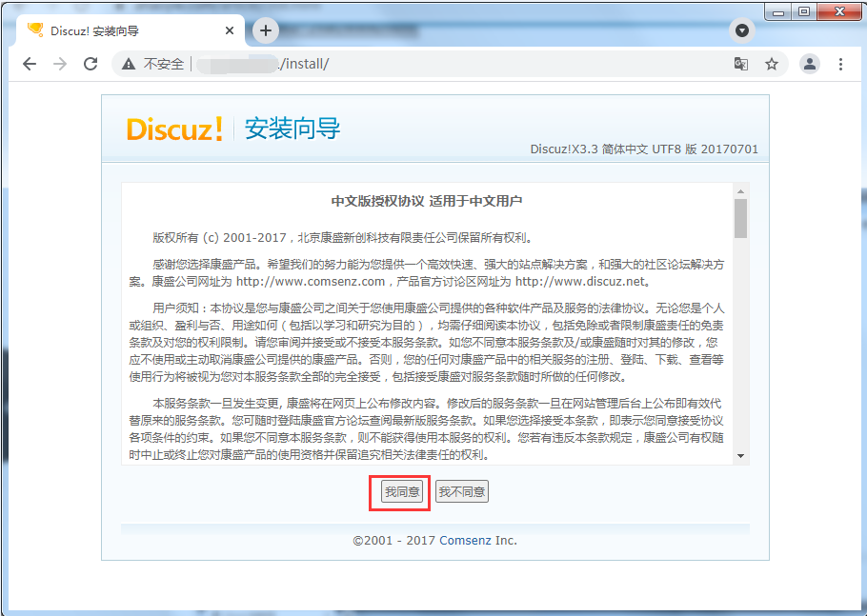Click the license agreement scrollbar thumb
867x616 pixels.
coord(740,218)
